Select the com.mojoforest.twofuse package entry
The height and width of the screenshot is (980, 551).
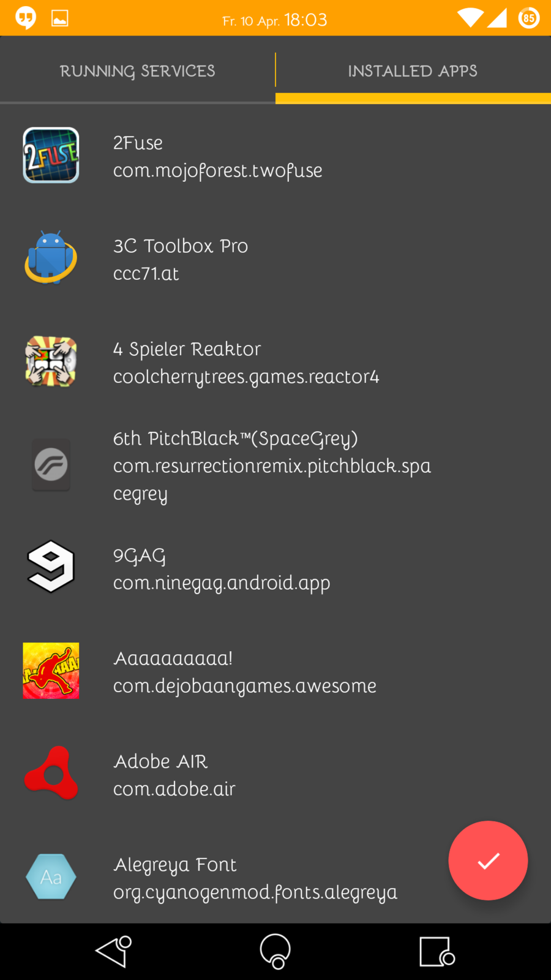(217, 170)
